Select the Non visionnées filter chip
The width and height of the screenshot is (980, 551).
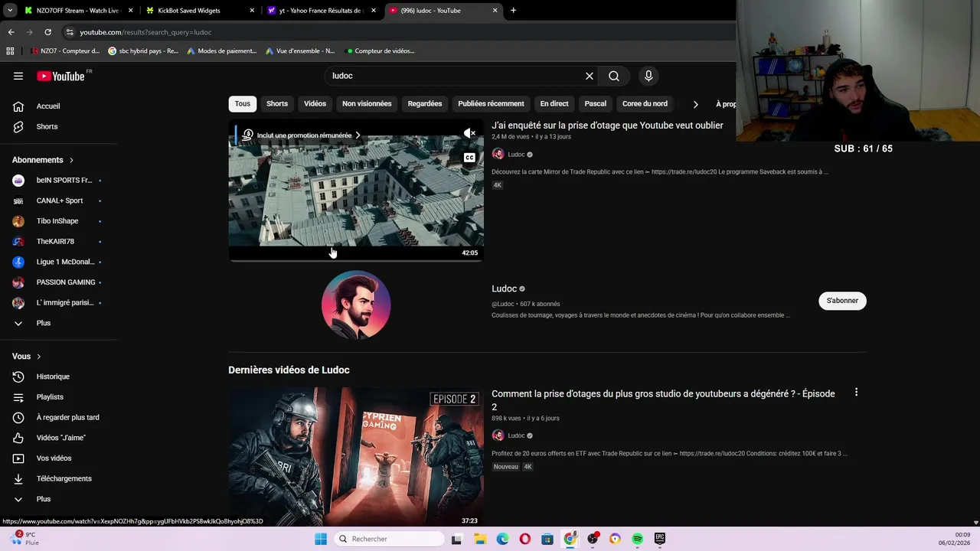pos(367,104)
